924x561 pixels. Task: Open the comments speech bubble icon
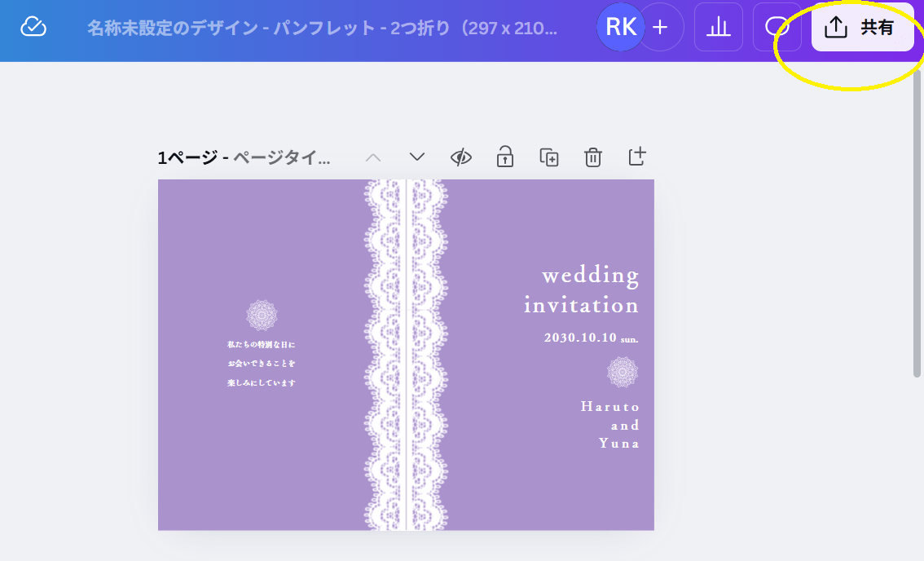coord(775,27)
